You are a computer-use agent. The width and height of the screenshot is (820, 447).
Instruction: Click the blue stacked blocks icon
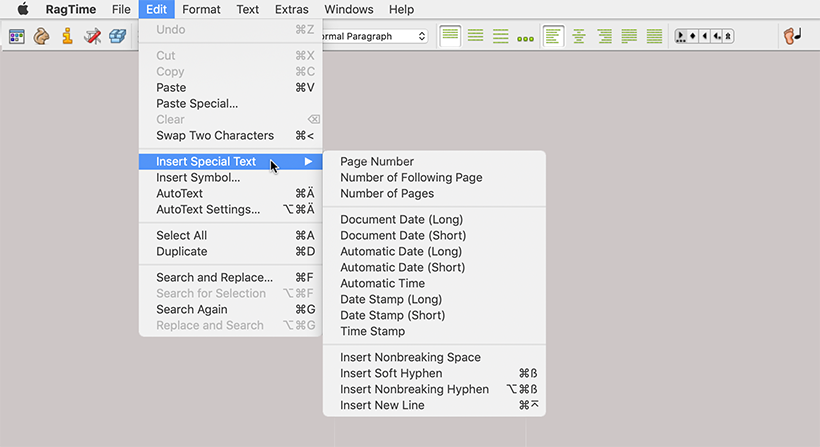[x=117, y=36]
